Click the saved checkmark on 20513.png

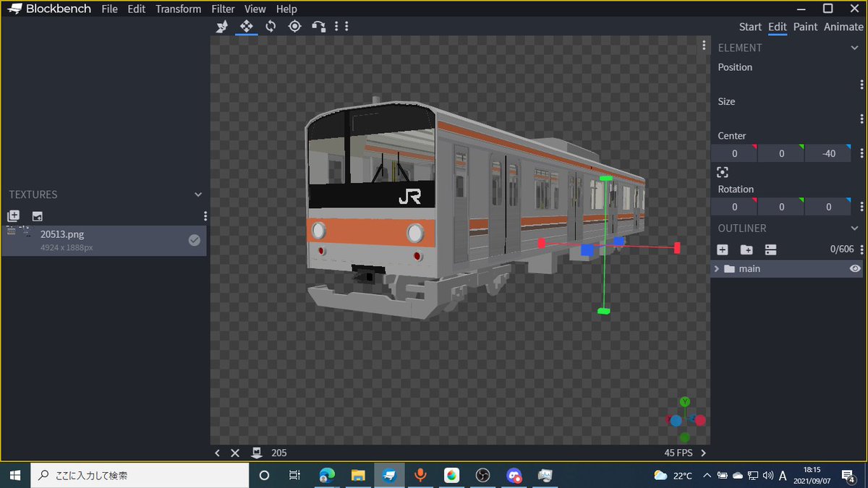click(195, 240)
